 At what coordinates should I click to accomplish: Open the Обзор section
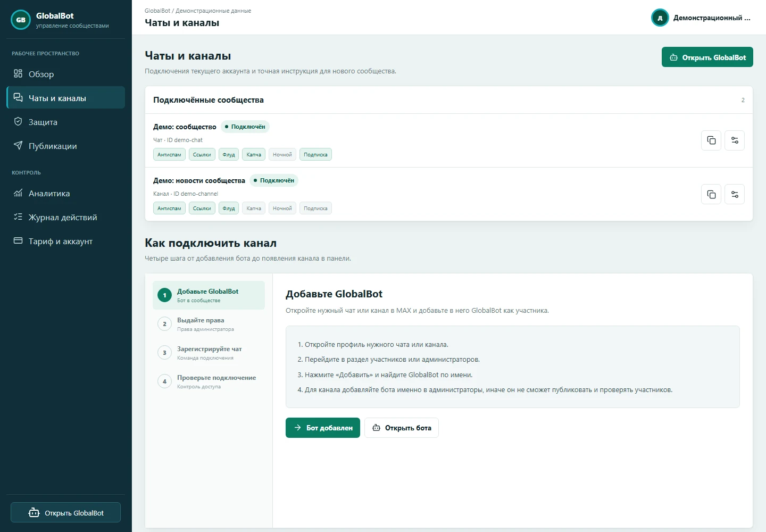tap(65, 74)
